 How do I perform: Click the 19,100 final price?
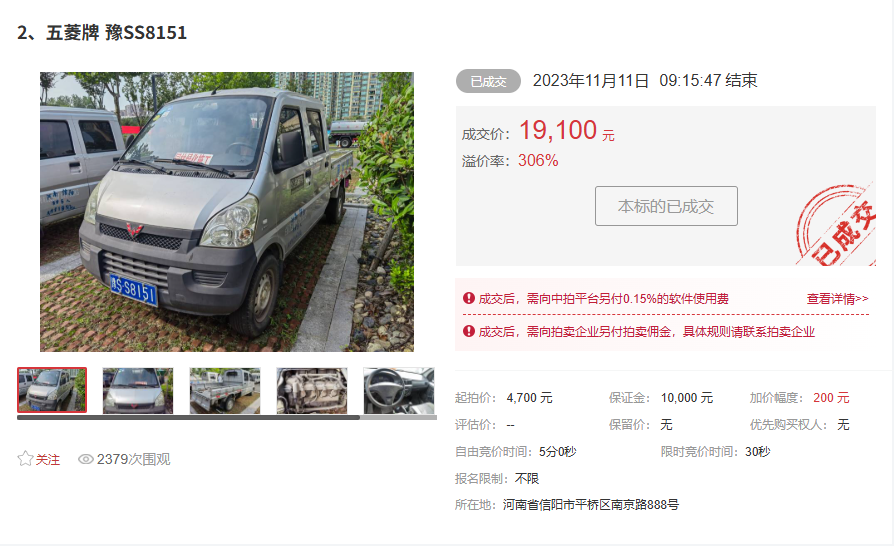pyautogui.click(x=558, y=131)
